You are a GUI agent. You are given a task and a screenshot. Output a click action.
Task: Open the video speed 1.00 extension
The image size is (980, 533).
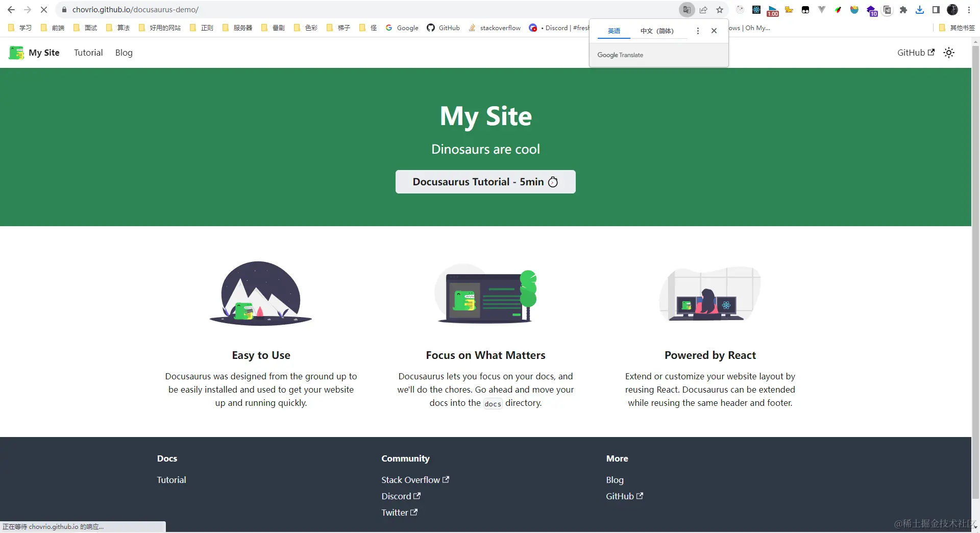click(773, 10)
